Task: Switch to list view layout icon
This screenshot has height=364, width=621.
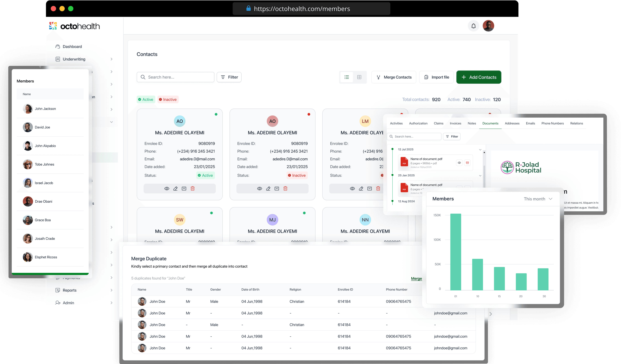Action: click(x=346, y=77)
